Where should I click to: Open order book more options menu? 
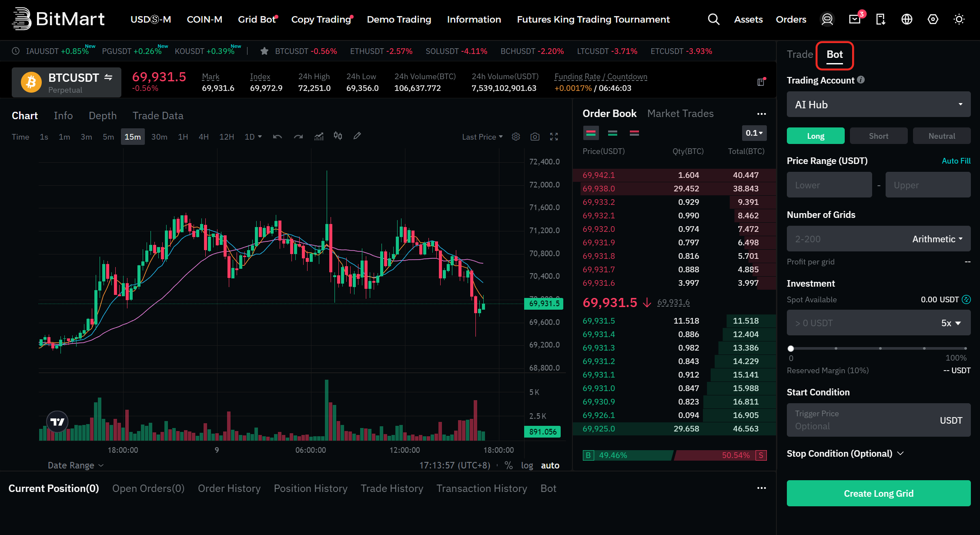tap(762, 114)
